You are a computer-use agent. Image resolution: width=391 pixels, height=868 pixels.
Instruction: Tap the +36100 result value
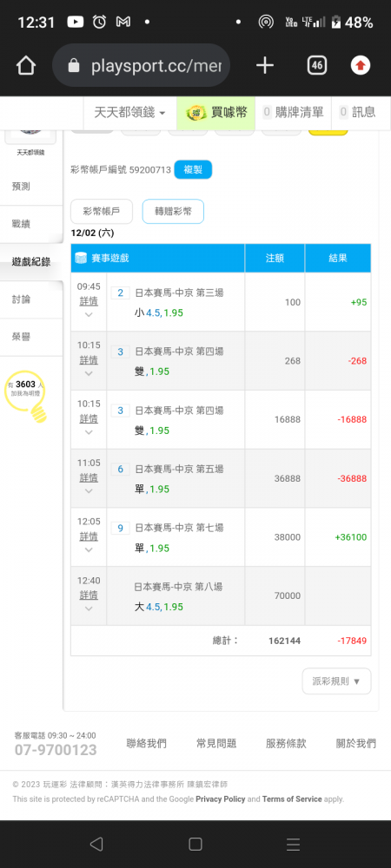(x=350, y=537)
